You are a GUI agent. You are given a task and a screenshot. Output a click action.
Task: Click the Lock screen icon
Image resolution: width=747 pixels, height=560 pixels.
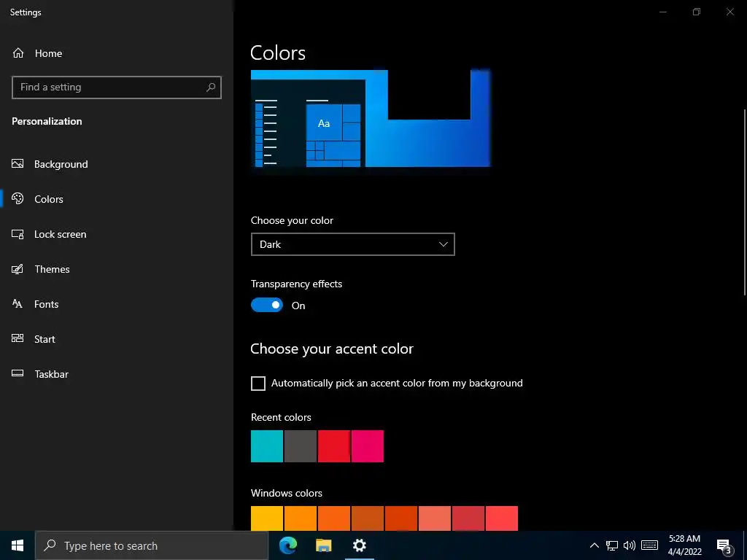[x=18, y=234]
